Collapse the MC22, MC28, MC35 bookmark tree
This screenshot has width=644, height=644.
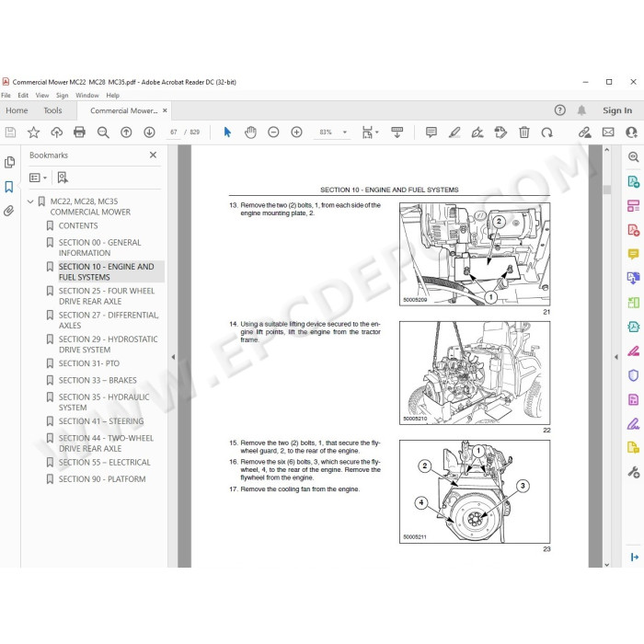(x=30, y=201)
